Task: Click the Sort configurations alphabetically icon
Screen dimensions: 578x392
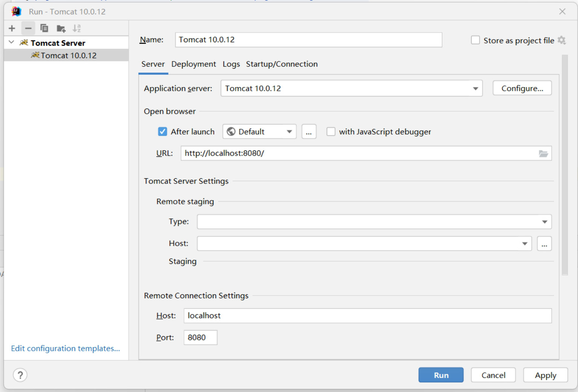Action: click(77, 28)
